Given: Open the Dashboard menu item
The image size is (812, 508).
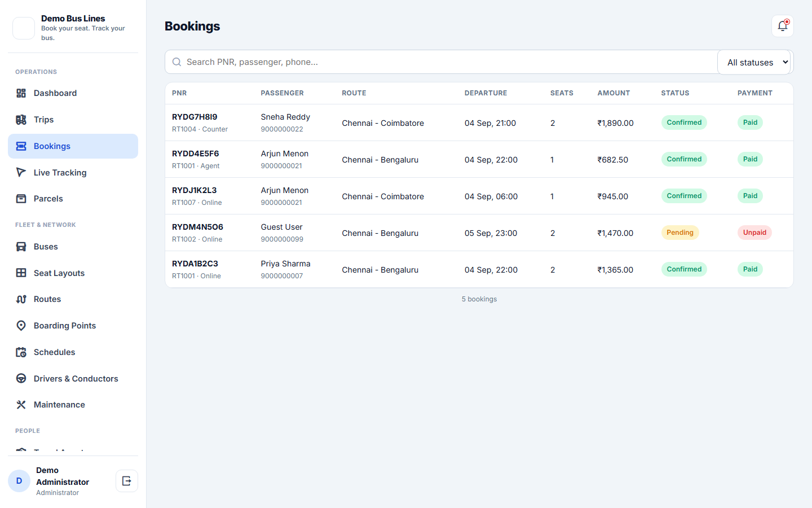Looking at the screenshot, I should [x=73, y=93].
